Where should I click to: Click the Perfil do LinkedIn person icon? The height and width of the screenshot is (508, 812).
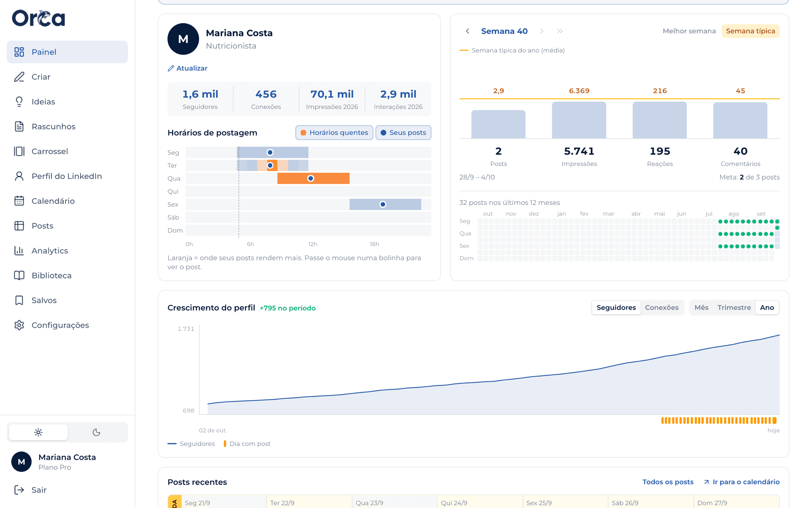[19, 176]
